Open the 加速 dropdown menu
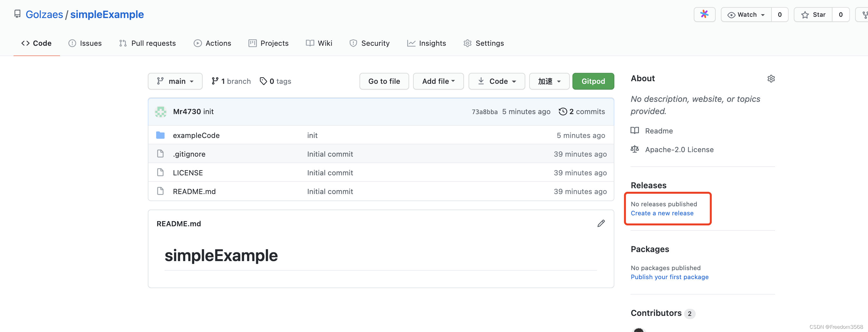Viewport: 868px width, 332px height. 549,81
